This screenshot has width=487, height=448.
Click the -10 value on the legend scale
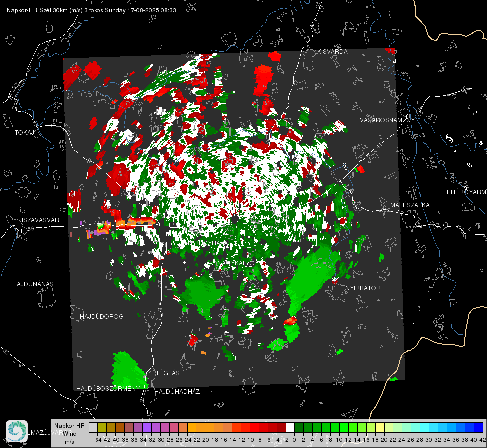point(250,440)
